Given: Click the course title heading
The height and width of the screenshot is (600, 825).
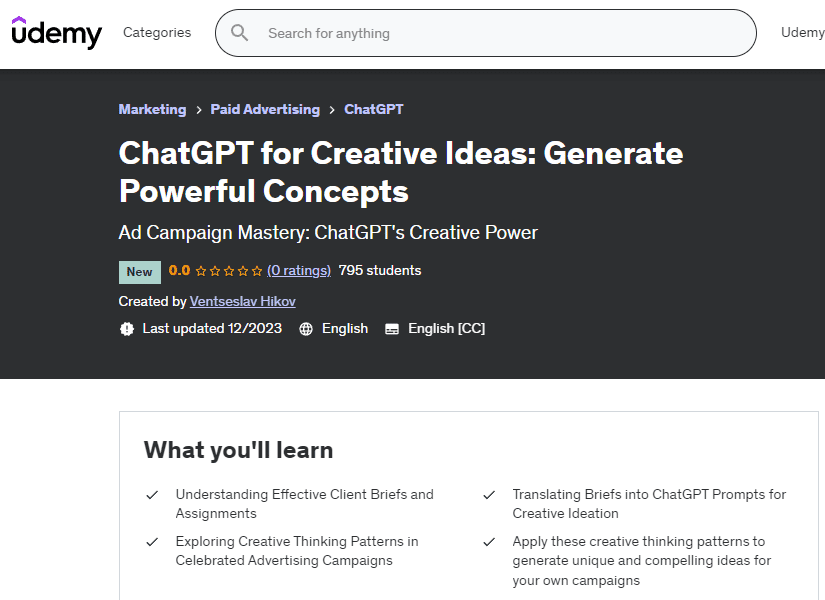Looking at the screenshot, I should pos(401,172).
